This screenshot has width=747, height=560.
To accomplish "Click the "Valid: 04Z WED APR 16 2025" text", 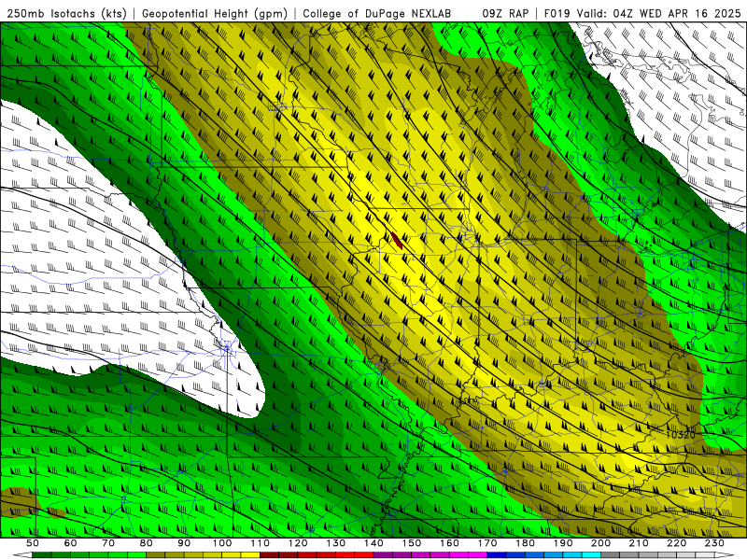I will coord(659,13).
